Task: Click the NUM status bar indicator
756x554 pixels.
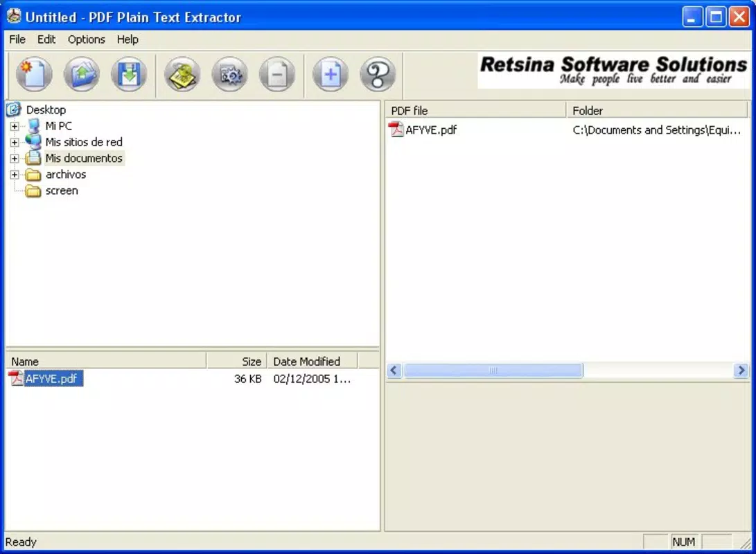Action: [x=684, y=542]
